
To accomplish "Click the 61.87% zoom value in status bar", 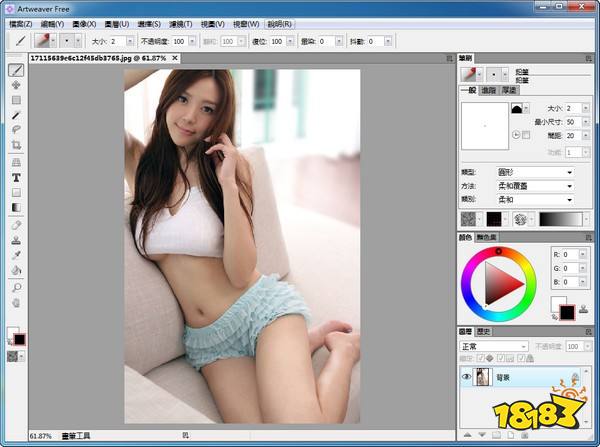I will [x=40, y=436].
